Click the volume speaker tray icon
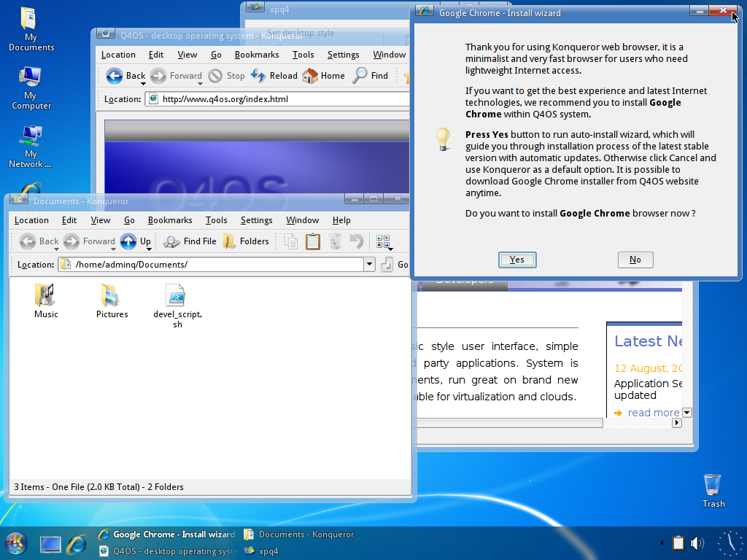747x560 pixels. pos(697,542)
